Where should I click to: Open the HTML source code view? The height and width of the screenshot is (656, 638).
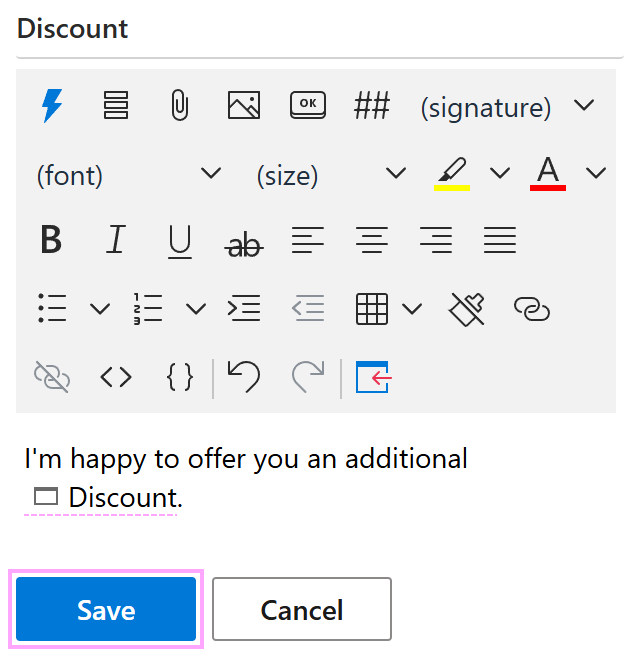[x=116, y=377]
